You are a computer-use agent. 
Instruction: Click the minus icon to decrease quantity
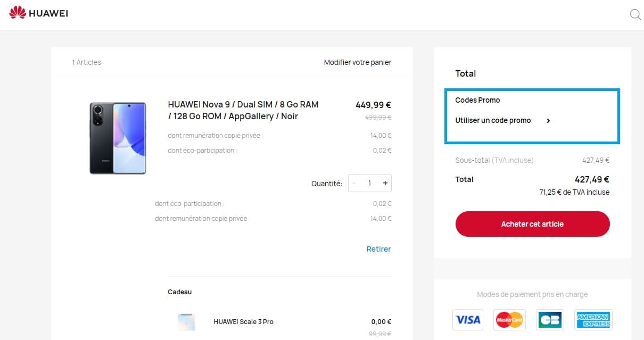[x=354, y=183]
